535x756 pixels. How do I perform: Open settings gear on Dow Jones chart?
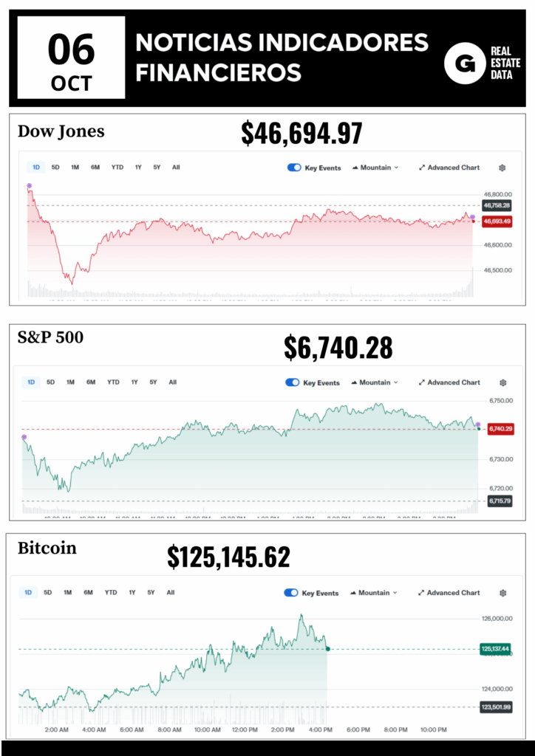tap(502, 168)
